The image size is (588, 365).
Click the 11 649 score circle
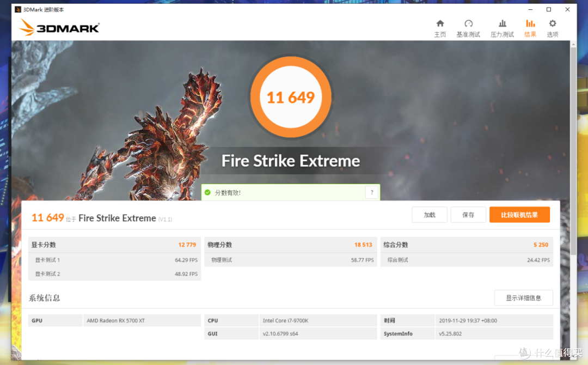291,97
